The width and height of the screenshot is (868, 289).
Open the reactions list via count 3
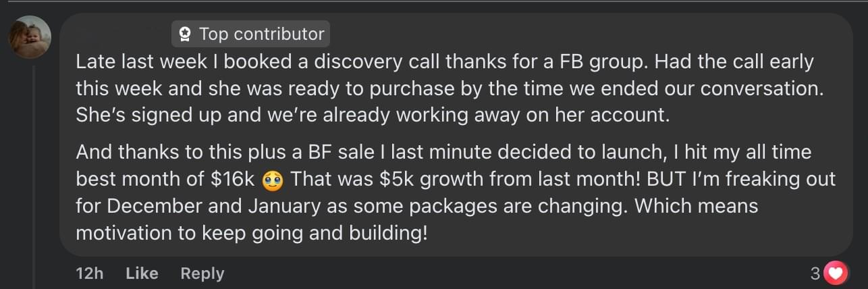coord(815,273)
